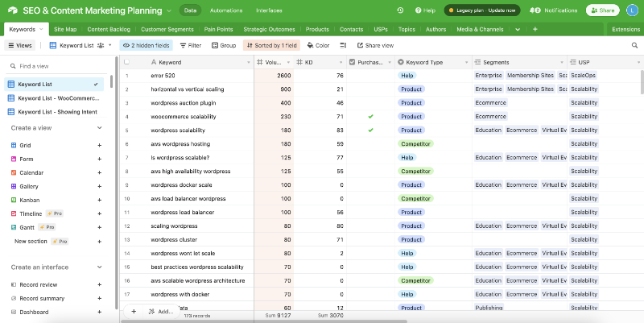Add a Record summary interface
The height and width of the screenshot is (323, 644).
[99, 298]
